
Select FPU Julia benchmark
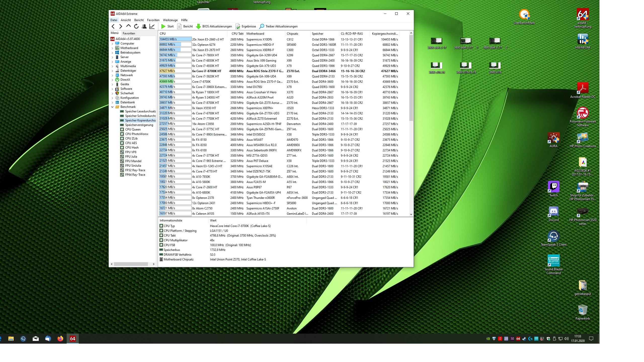click(x=129, y=157)
